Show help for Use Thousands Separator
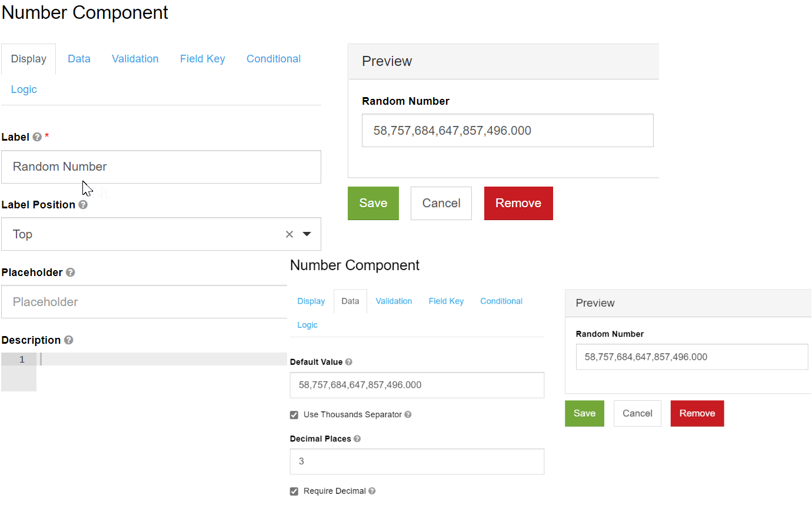Screen dimensions: 812x505 tap(408, 414)
